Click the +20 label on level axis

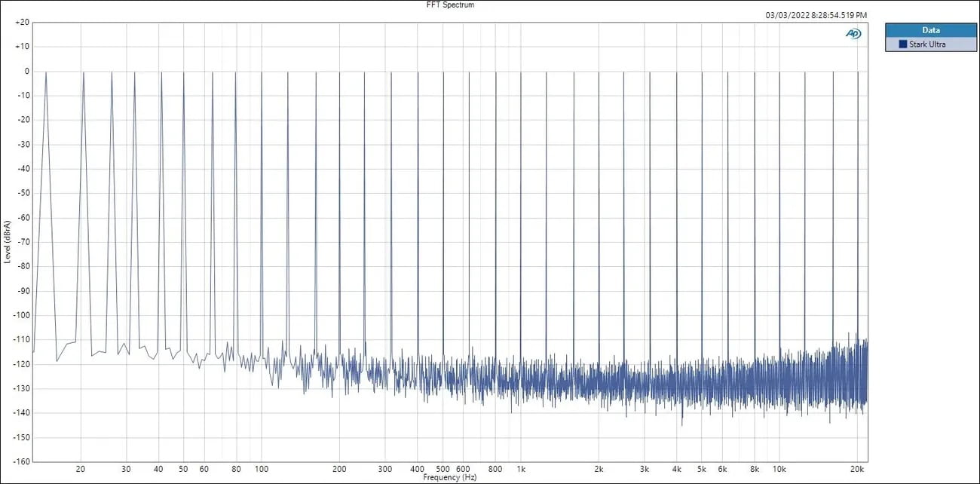tap(22, 23)
